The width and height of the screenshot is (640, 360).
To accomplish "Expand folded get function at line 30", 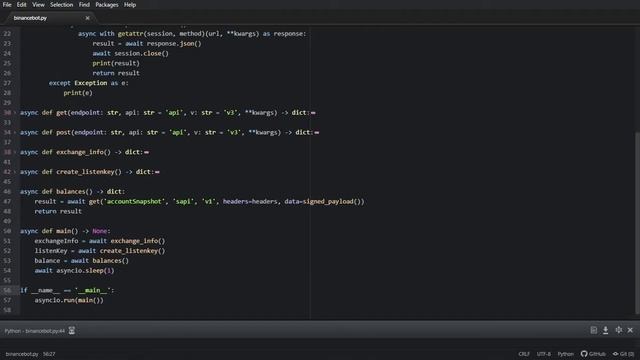I will click(15, 113).
